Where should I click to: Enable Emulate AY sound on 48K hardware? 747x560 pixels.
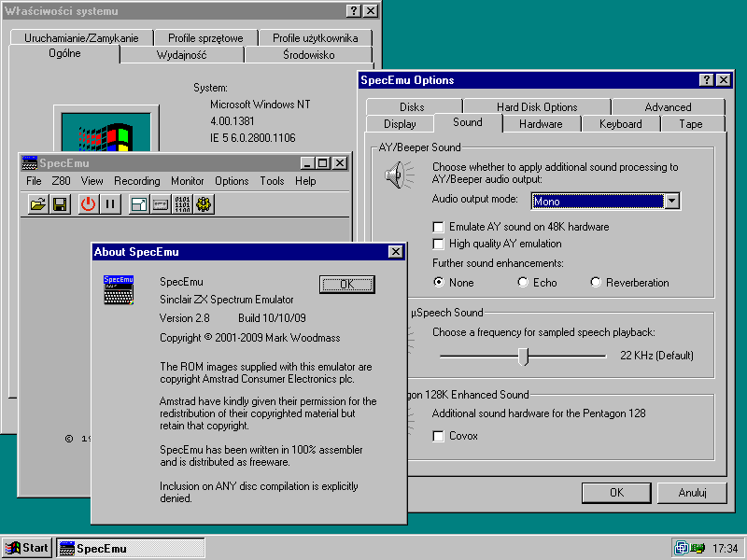521,227
